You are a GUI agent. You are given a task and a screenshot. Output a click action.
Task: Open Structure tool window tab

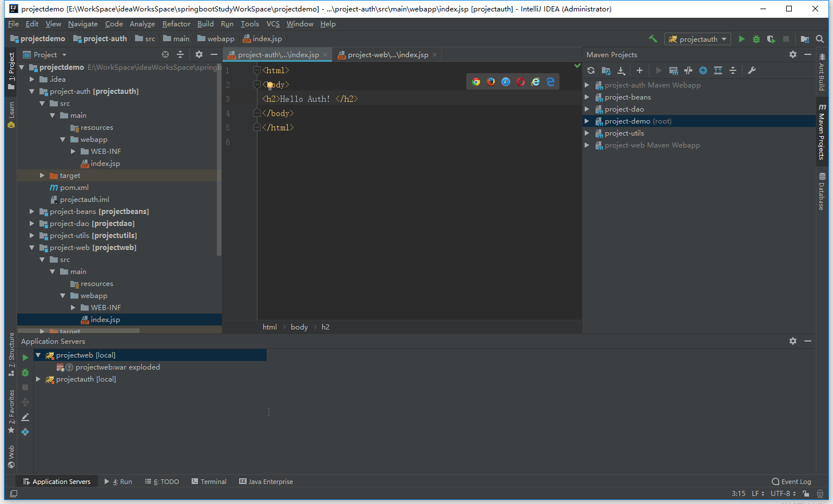coord(11,354)
